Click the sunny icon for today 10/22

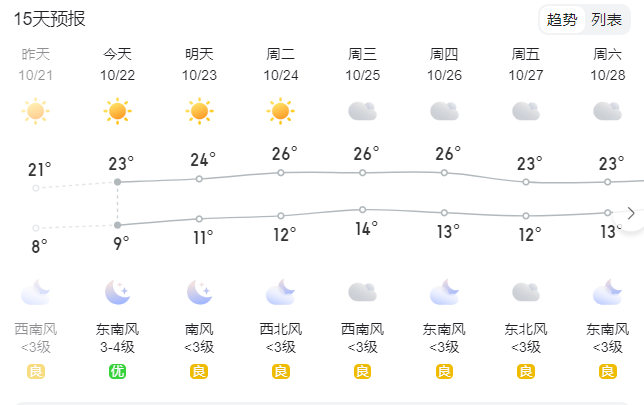coord(117,111)
